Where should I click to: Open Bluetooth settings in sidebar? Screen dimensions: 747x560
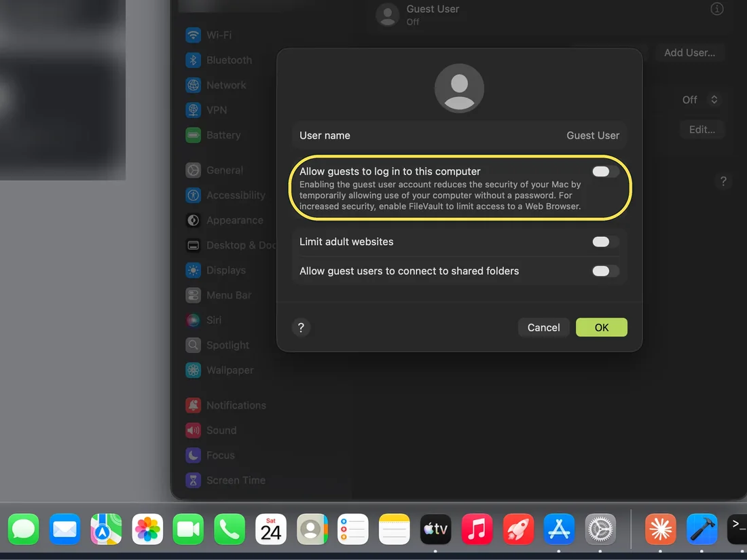pyautogui.click(x=219, y=60)
